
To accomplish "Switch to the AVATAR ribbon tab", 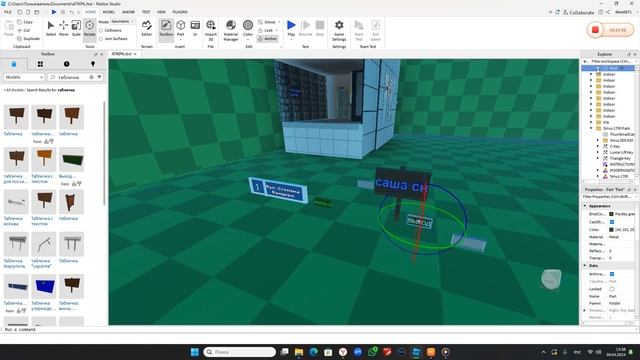I will coord(128,12).
